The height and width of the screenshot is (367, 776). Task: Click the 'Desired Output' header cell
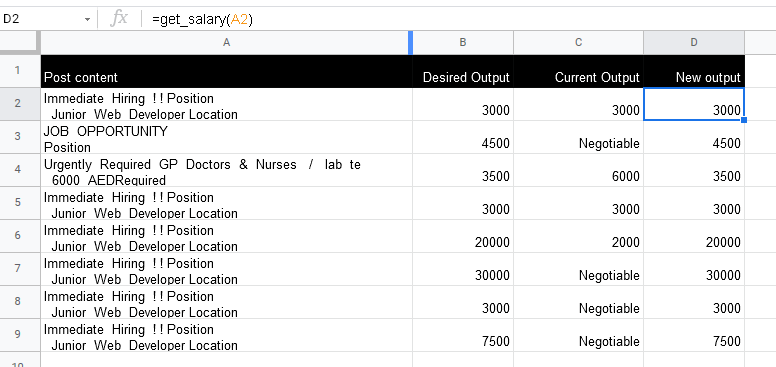point(463,71)
